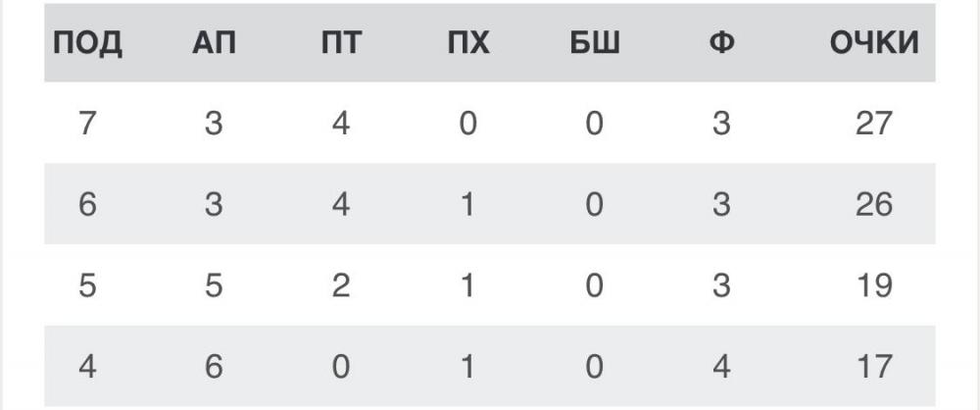
Task: Sort table by АП column header
Action: pos(214,45)
